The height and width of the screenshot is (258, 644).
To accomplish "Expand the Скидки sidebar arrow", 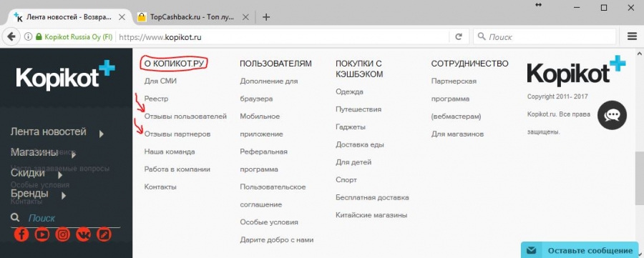I will point(60,175).
